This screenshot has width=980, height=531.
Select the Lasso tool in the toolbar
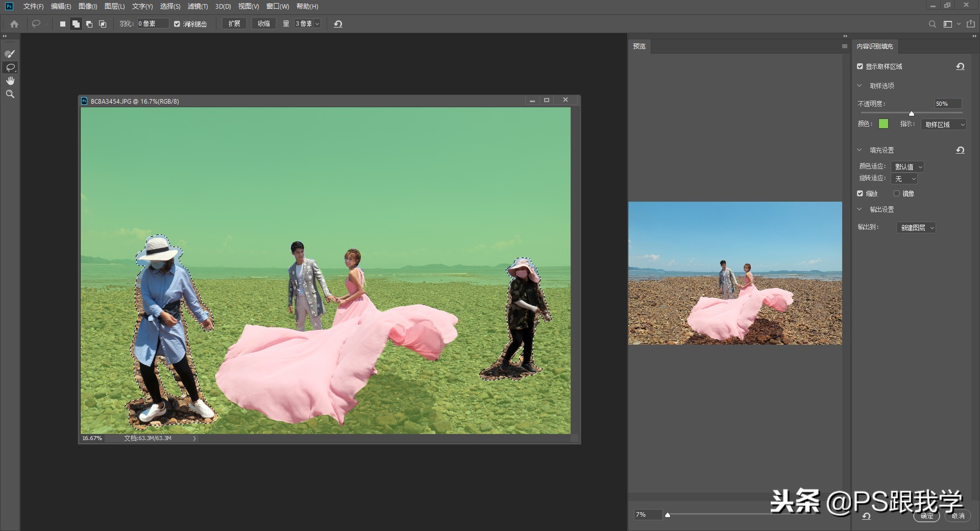[x=10, y=67]
